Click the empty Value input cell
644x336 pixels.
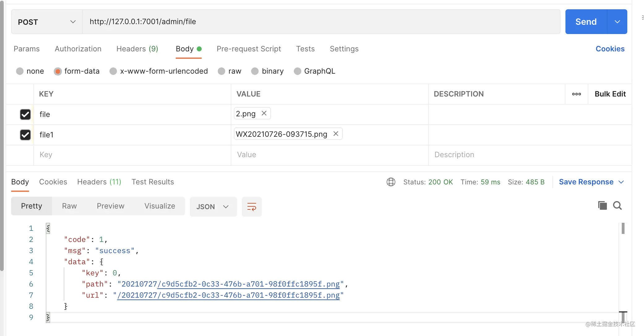click(330, 155)
